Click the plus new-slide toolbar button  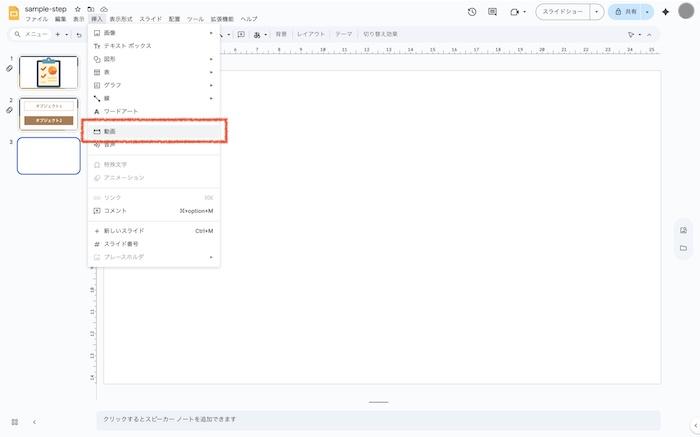[58, 34]
